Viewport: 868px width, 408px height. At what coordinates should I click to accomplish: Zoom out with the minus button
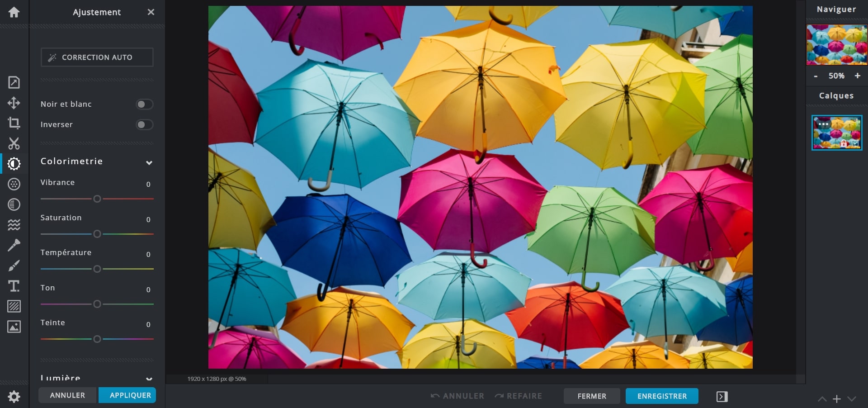[x=816, y=76]
